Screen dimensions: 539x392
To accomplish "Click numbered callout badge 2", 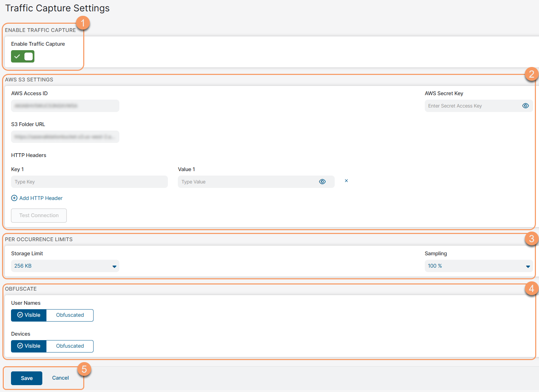I will [531, 74].
